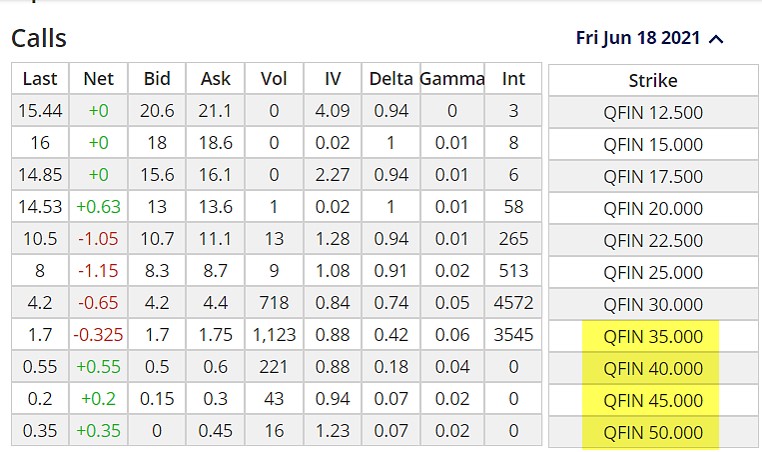Select the QFIN 40.000 strike
Viewport: 762px width, 452px height.
point(653,369)
